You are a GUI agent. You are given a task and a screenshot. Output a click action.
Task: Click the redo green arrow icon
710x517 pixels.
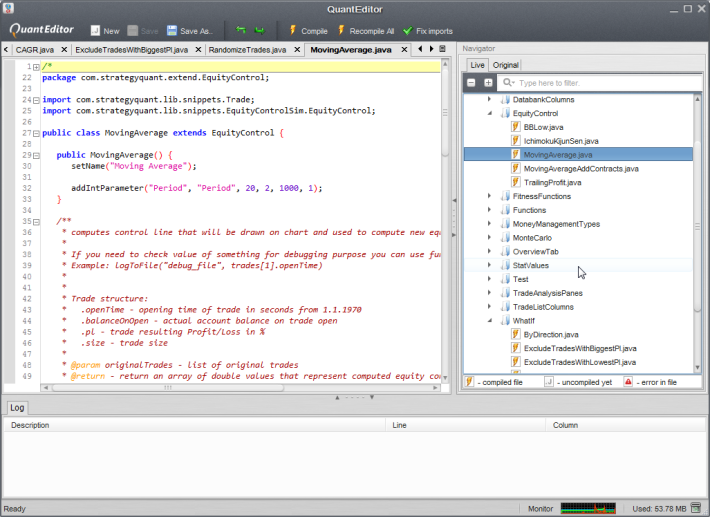coord(260,30)
